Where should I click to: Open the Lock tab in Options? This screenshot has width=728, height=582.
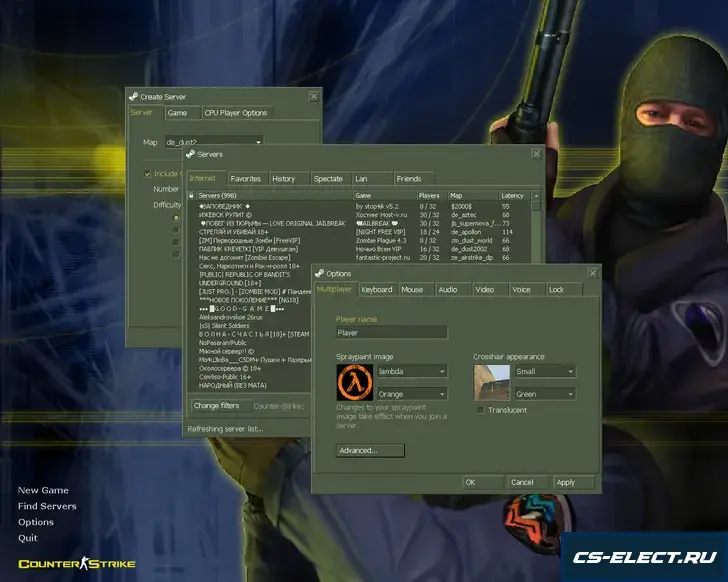click(564, 290)
